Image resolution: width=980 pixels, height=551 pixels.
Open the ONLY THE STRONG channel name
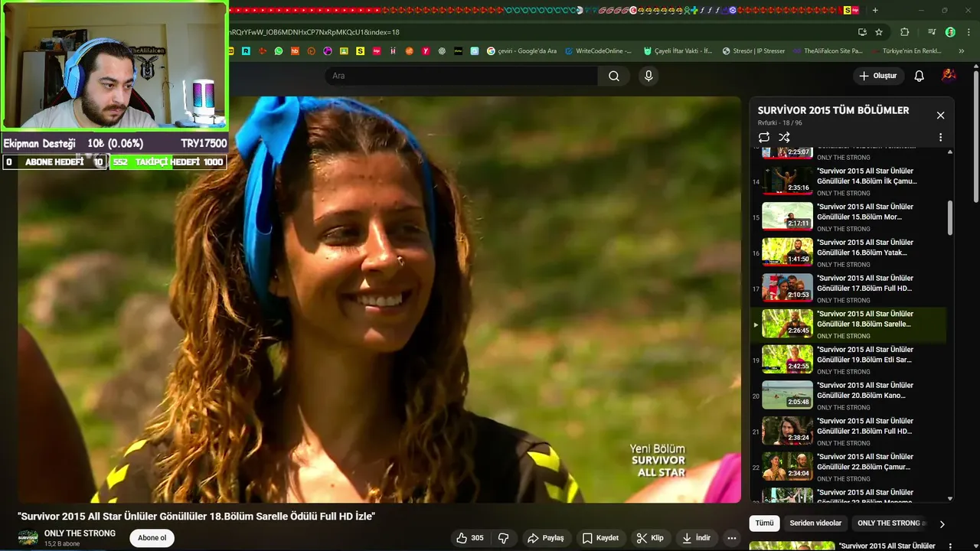tap(80, 533)
